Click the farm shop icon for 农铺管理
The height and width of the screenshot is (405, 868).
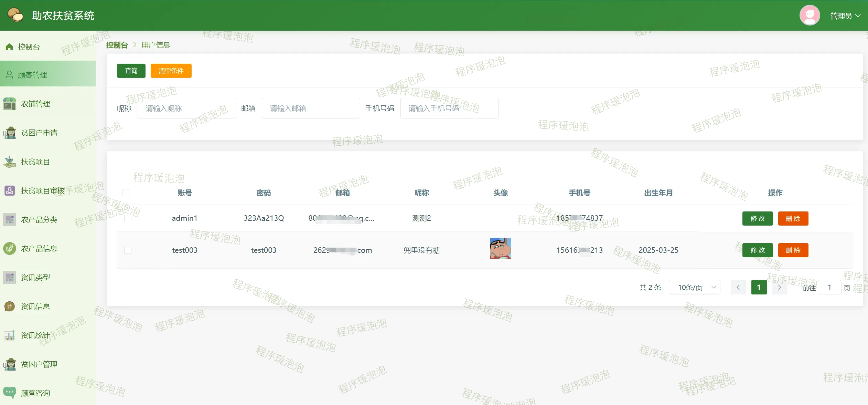coord(10,104)
